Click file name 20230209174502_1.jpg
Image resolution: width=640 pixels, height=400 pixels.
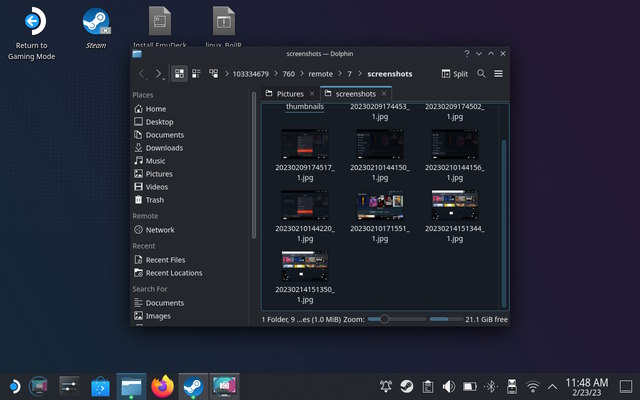(x=455, y=112)
